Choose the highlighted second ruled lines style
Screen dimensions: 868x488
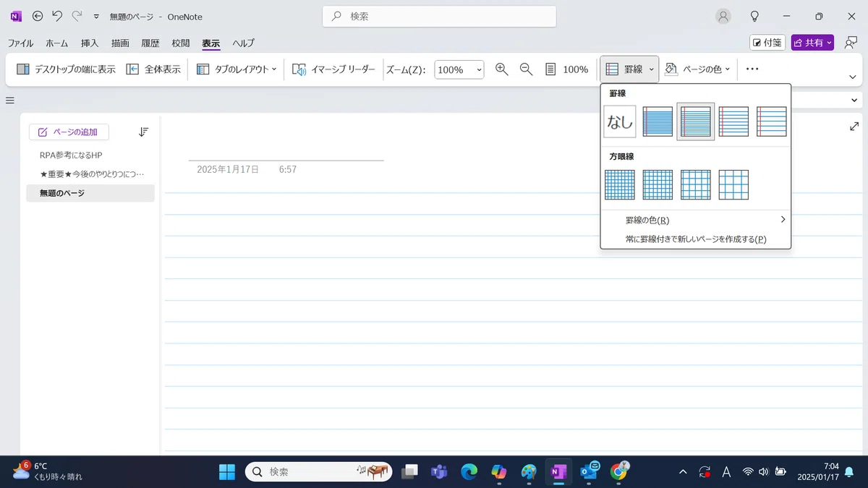[696, 121]
